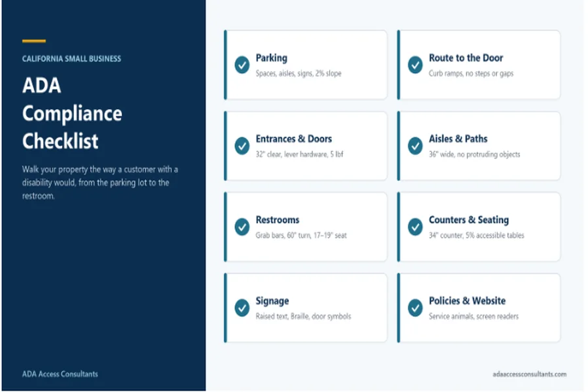Click the Counters & Seating checkmark icon
This screenshot has height=392, width=588.
point(416,227)
